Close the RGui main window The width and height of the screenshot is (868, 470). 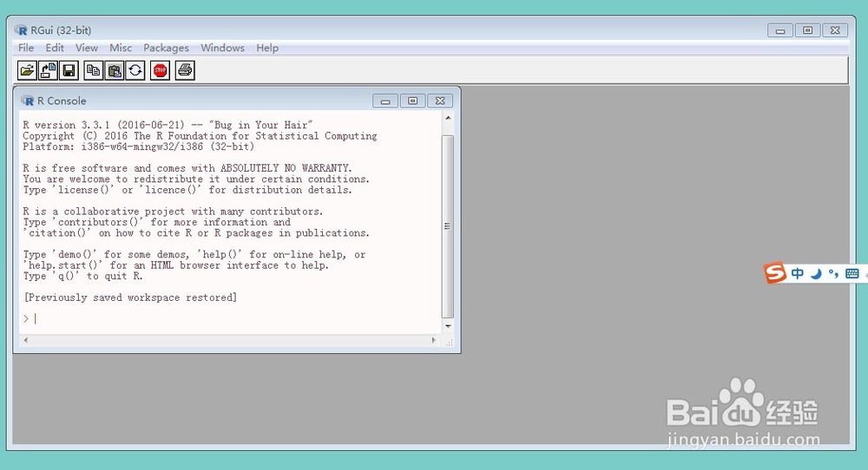point(835,30)
